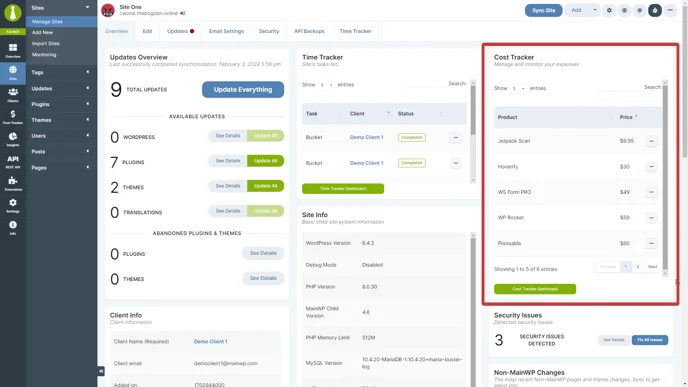Image resolution: width=688 pixels, height=387 pixels.
Task: Open actions menu for Hoverify
Action: tap(651, 167)
